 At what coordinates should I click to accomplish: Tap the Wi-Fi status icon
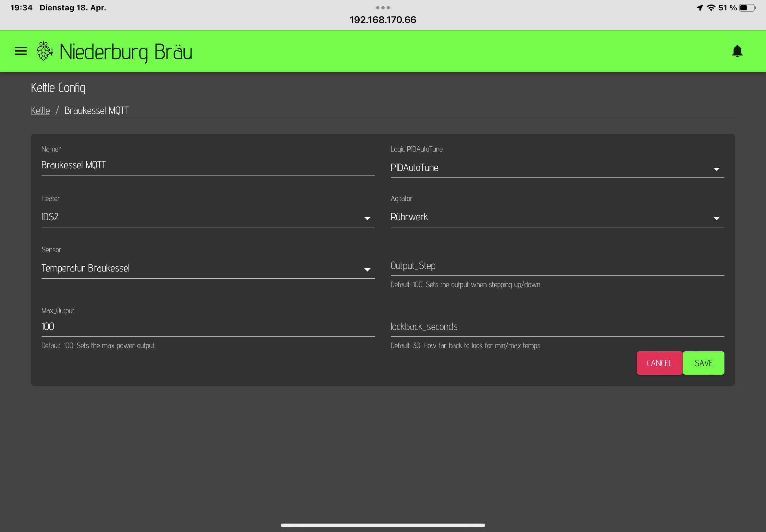coord(711,8)
